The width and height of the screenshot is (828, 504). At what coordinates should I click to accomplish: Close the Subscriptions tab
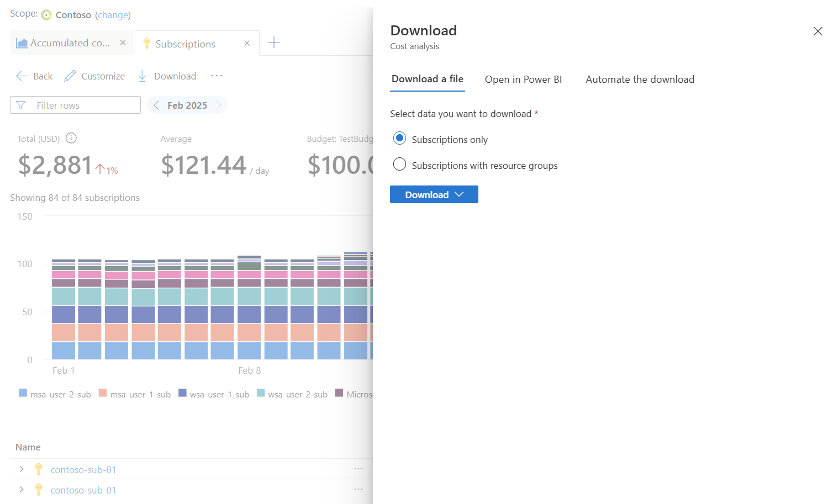(247, 43)
